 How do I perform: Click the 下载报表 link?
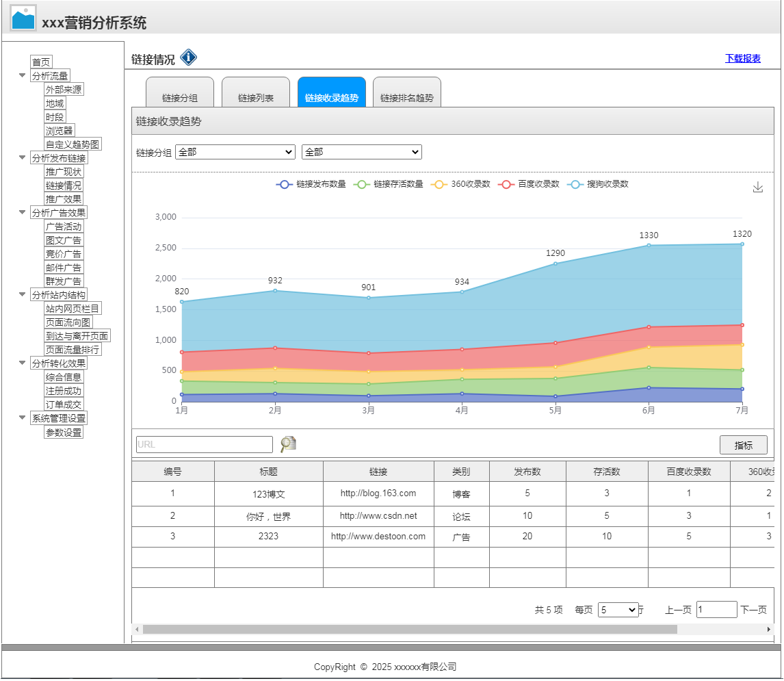click(742, 59)
